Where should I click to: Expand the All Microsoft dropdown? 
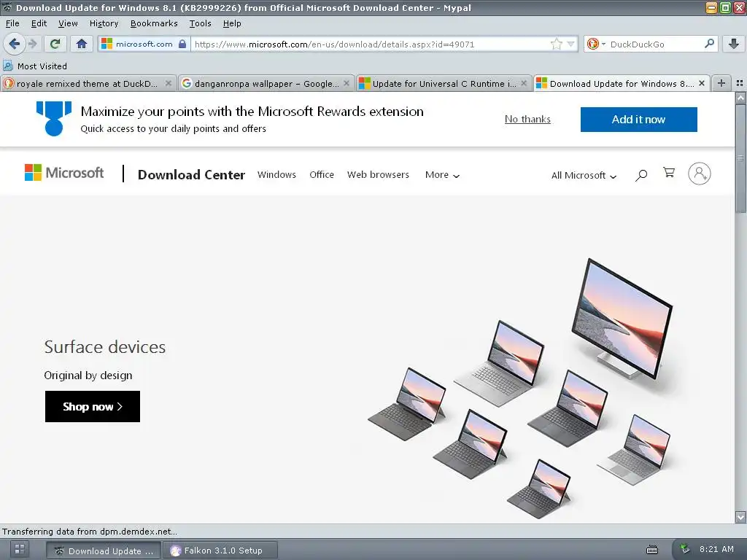pos(584,175)
